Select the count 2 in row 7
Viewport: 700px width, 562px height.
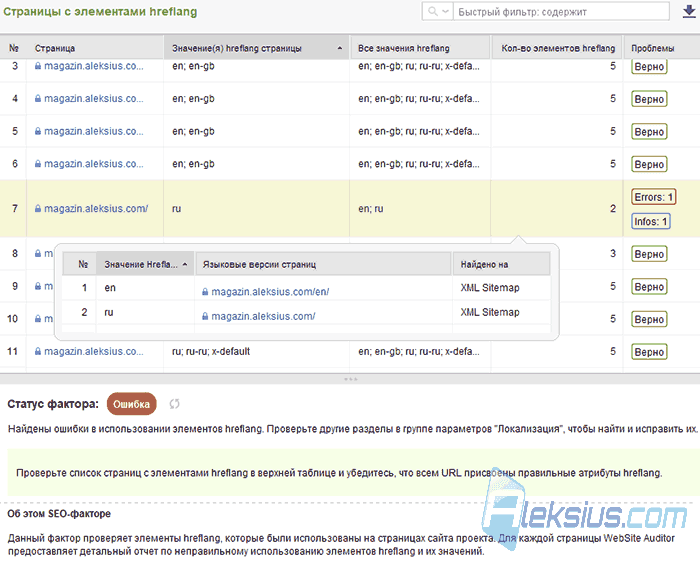(x=613, y=208)
